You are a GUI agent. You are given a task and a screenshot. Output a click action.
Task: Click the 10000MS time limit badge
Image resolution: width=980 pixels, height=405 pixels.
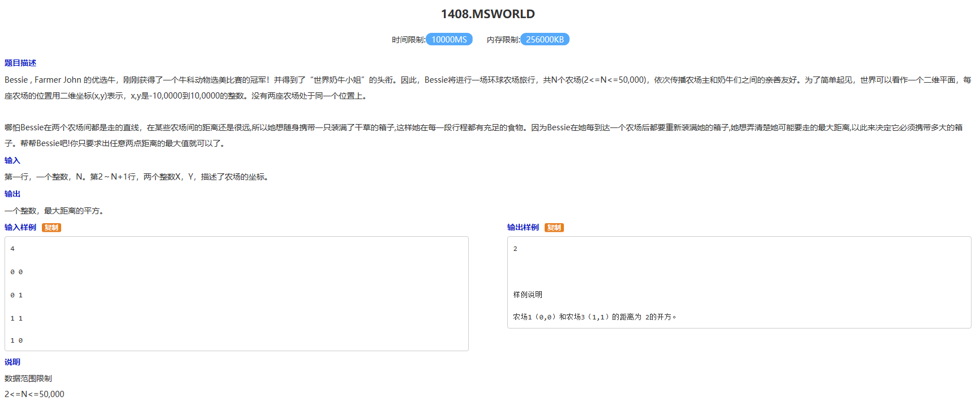point(449,40)
